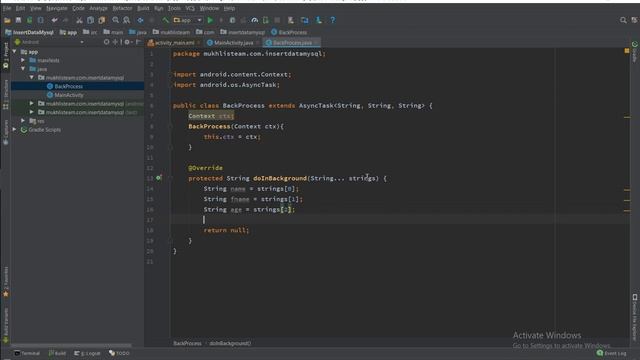
Task: Open the Navigate menu
Action: tap(56, 8)
